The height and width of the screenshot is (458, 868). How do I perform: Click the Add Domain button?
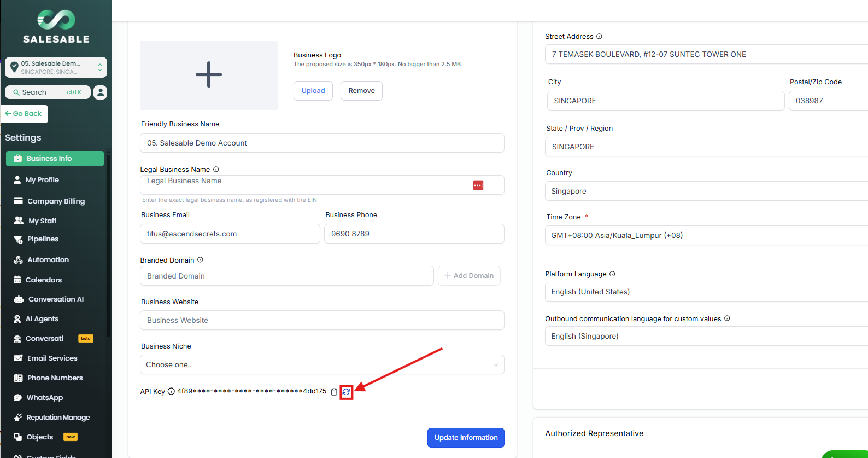(x=469, y=276)
